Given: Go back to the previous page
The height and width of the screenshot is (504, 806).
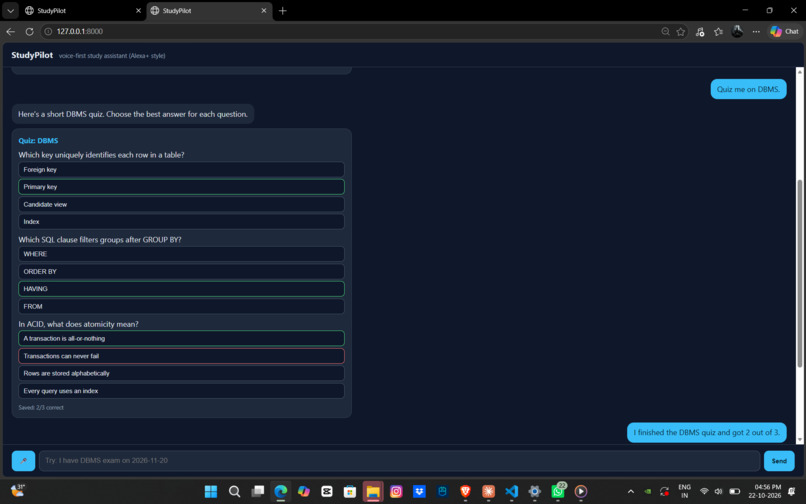Looking at the screenshot, I should [x=10, y=31].
